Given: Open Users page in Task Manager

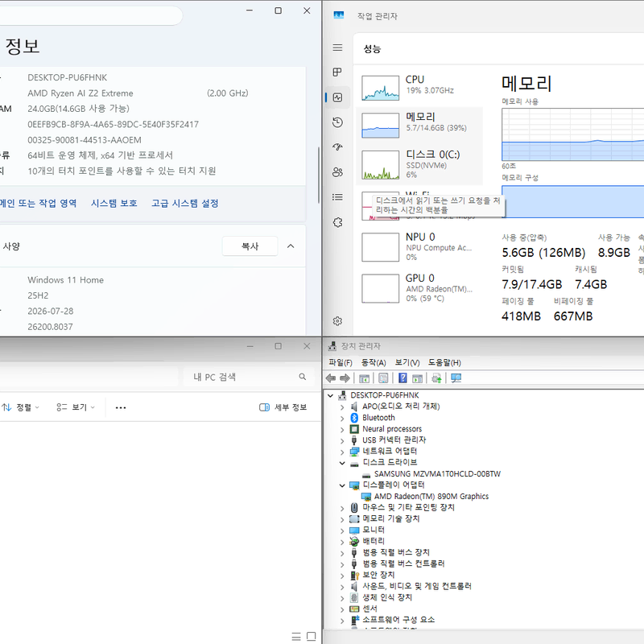Looking at the screenshot, I should pos(337,172).
